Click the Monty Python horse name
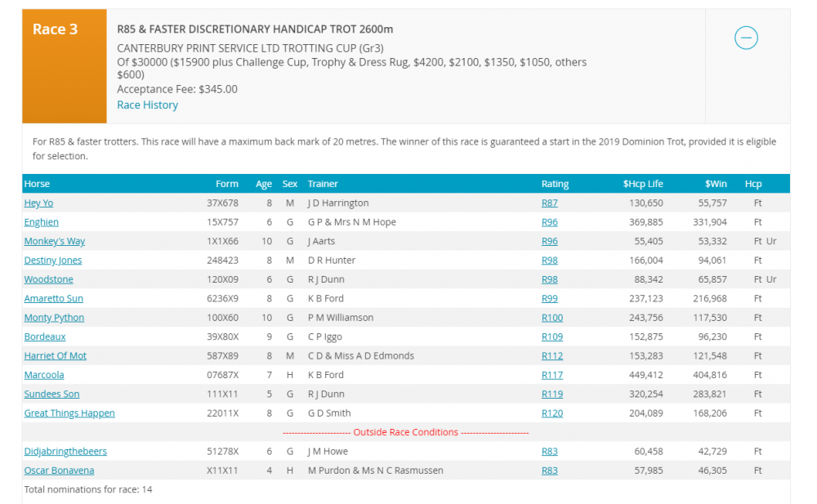Viewport: 817px width, 504px height. [x=54, y=318]
